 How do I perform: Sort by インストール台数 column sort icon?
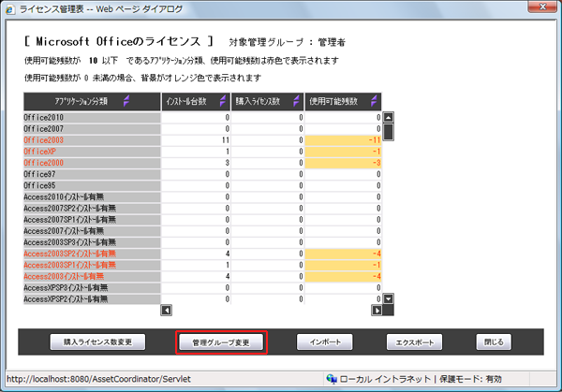point(223,101)
